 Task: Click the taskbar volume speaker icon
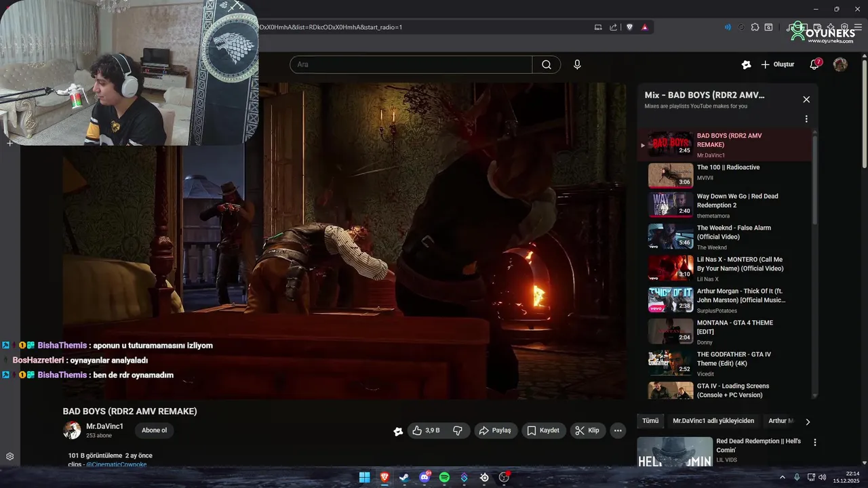pyautogui.click(x=822, y=477)
